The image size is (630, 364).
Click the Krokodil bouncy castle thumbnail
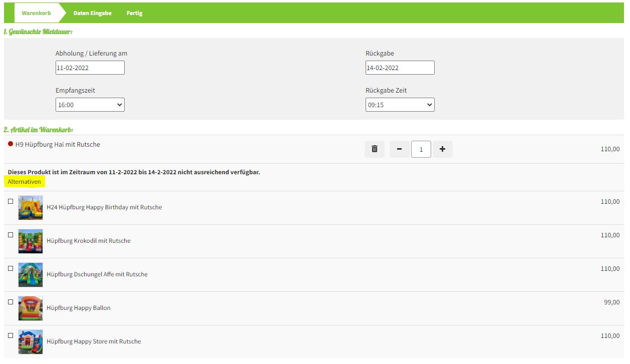coord(31,241)
